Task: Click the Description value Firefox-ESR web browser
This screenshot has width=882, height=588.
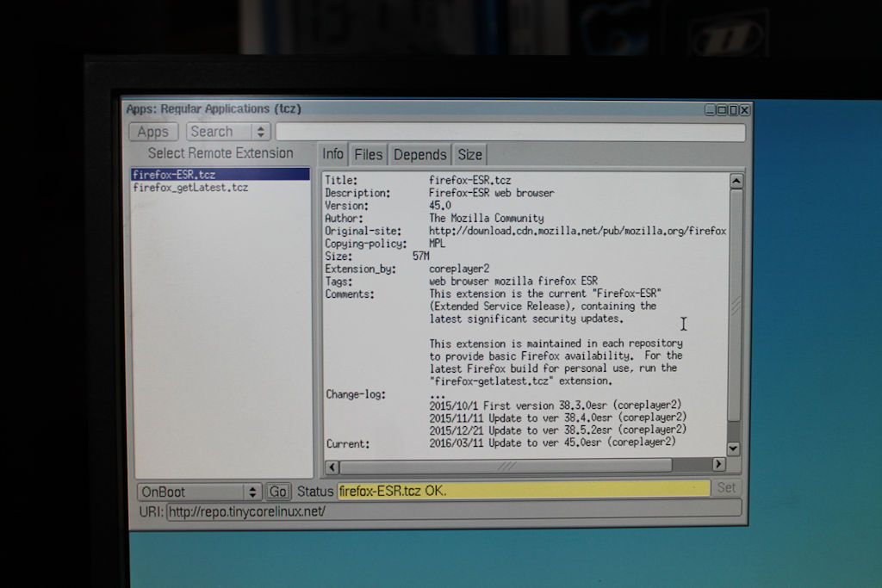Action: tap(491, 193)
